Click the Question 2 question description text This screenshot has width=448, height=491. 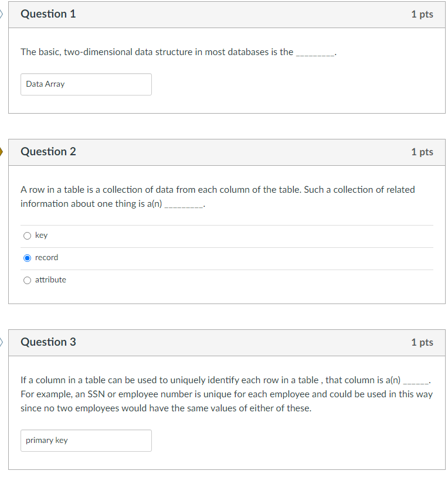pos(217,196)
